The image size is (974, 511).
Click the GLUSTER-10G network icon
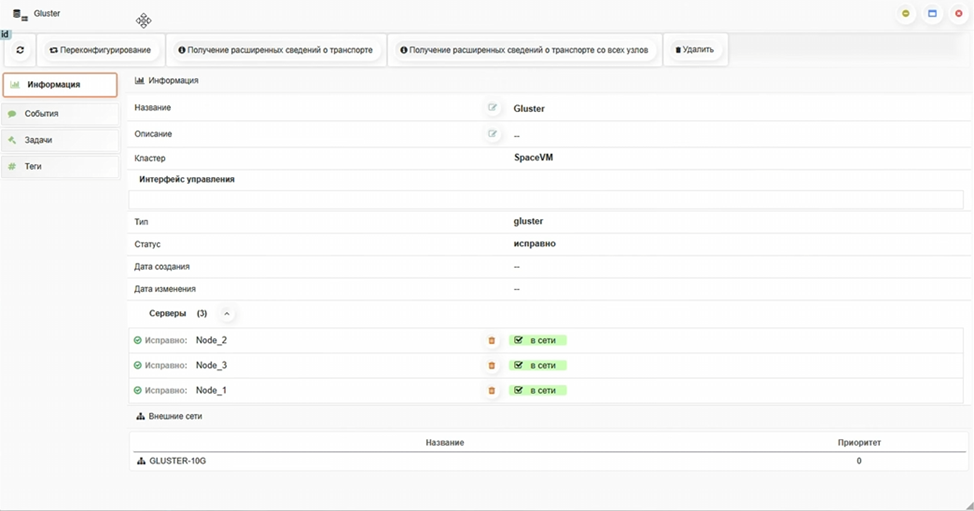click(x=141, y=461)
